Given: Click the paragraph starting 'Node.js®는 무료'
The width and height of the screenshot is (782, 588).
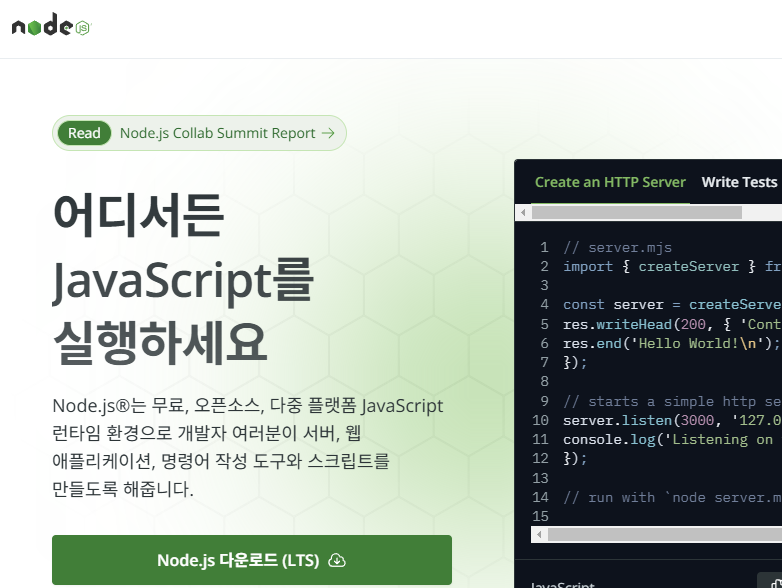Looking at the screenshot, I should tap(248, 447).
